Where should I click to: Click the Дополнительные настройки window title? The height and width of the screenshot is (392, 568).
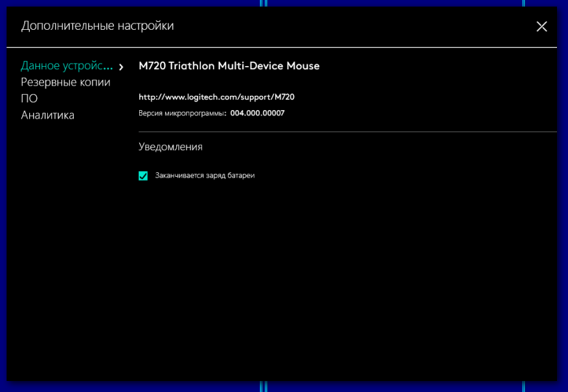[x=97, y=26]
